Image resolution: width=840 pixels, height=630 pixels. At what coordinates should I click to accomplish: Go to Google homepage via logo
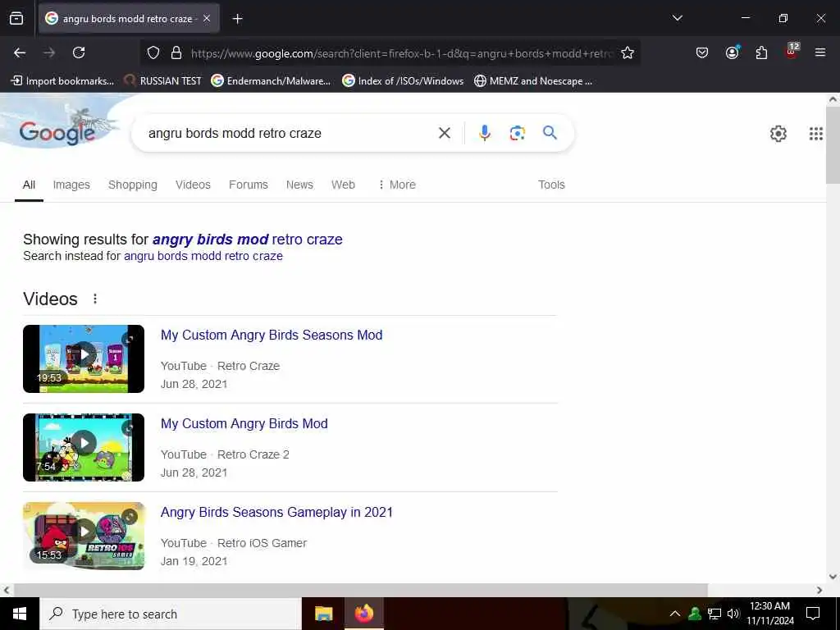(57, 132)
